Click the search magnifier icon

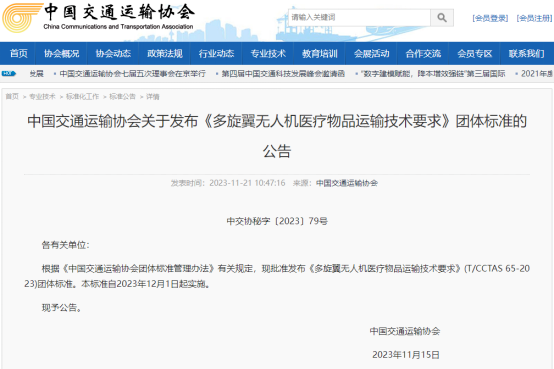442,17
